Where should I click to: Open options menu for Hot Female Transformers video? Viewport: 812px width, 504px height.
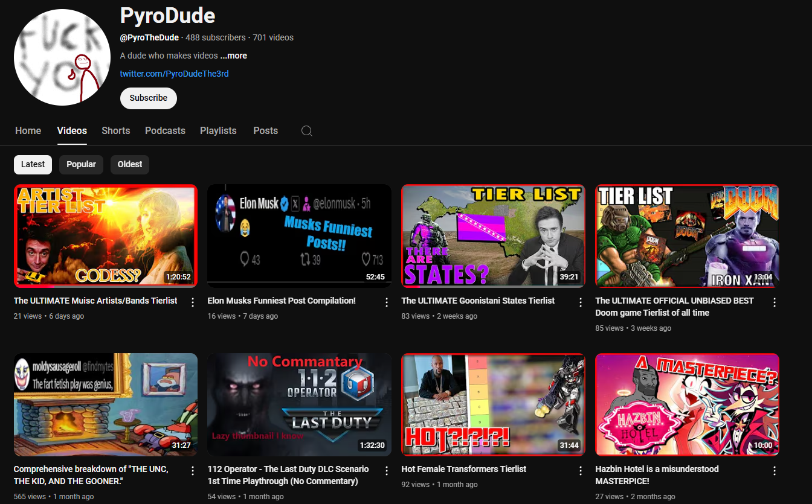pos(581,470)
